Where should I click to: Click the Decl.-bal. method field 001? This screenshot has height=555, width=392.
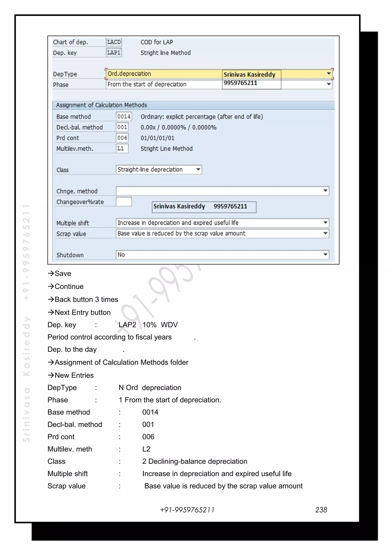coord(122,127)
